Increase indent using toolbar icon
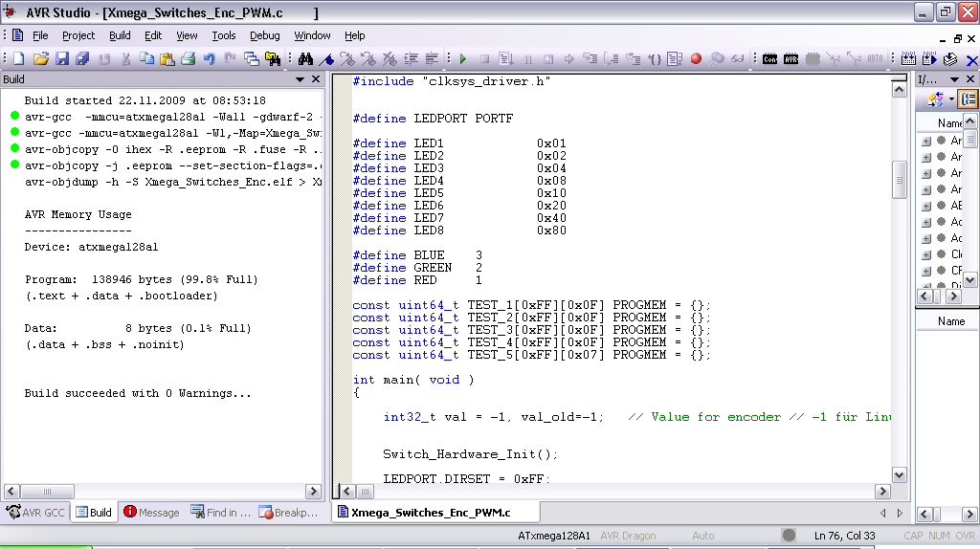The width and height of the screenshot is (980, 549). click(411, 58)
